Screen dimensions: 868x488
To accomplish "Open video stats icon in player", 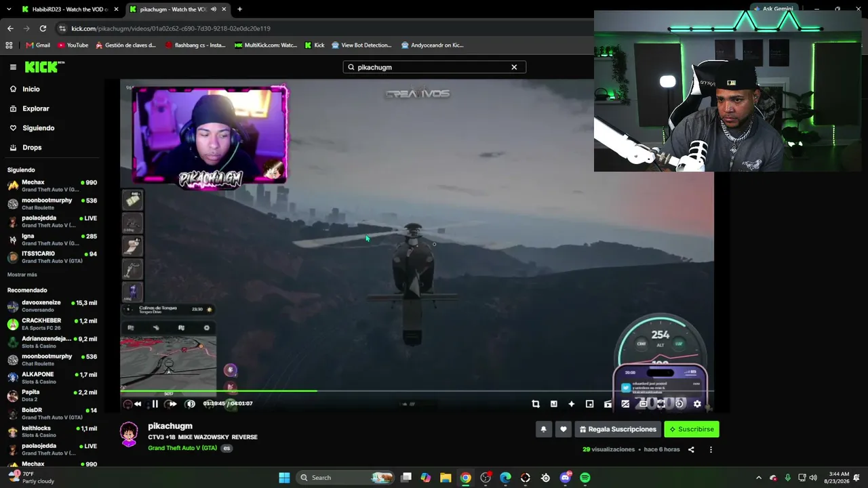I will click(554, 404).
